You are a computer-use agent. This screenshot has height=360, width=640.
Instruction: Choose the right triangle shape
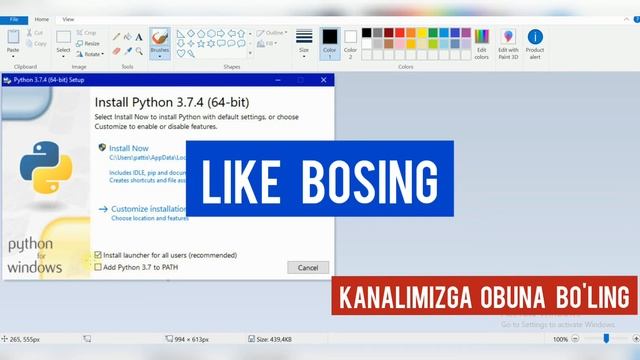pos(181,33)
